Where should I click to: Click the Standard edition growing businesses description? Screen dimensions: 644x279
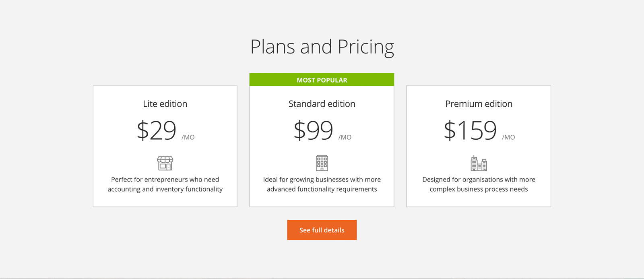(x=322, y=184)
